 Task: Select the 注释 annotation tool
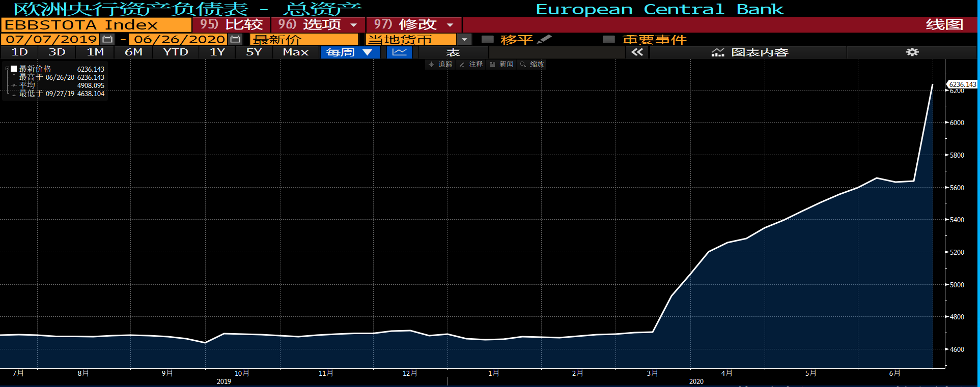[x=471, y=64]
